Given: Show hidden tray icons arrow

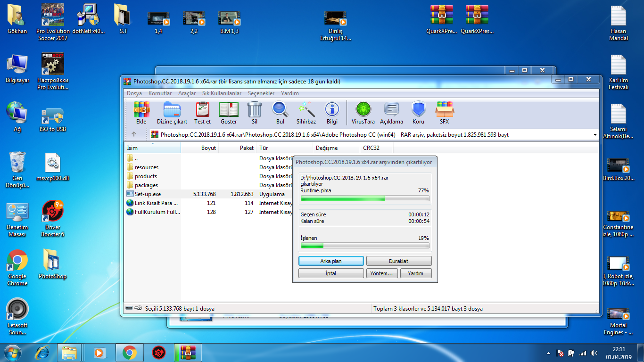Looking at the screenshot, I should tap(548, 353).
